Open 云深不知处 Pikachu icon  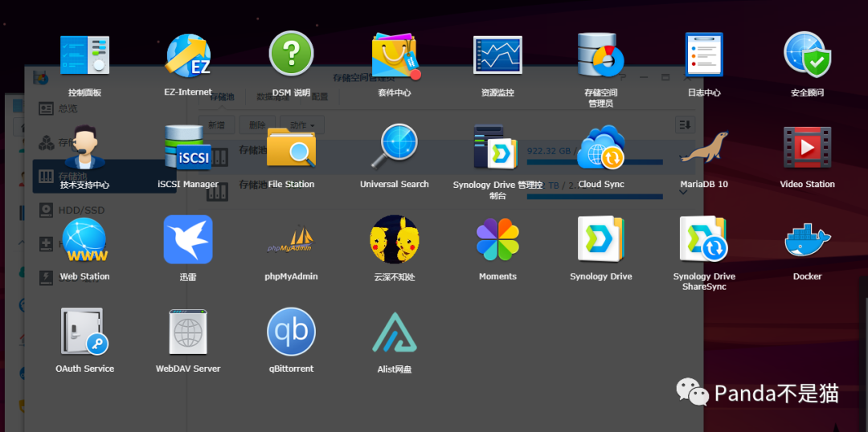pyautogui.click(x=395, y=239)
